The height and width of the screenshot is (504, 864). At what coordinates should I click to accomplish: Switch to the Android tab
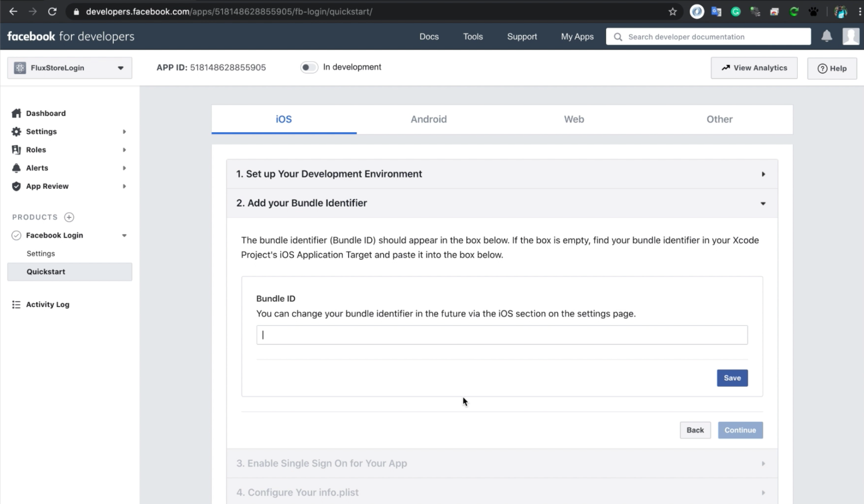pos(429,119)
